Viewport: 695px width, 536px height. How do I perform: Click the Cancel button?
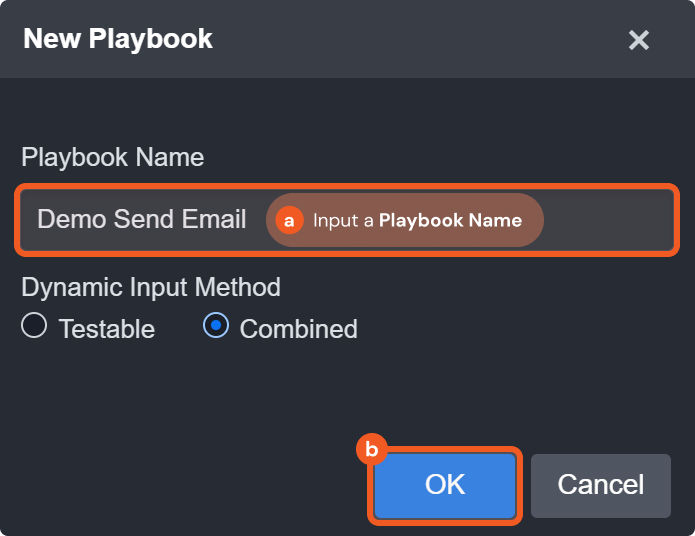tap(600, 485)
